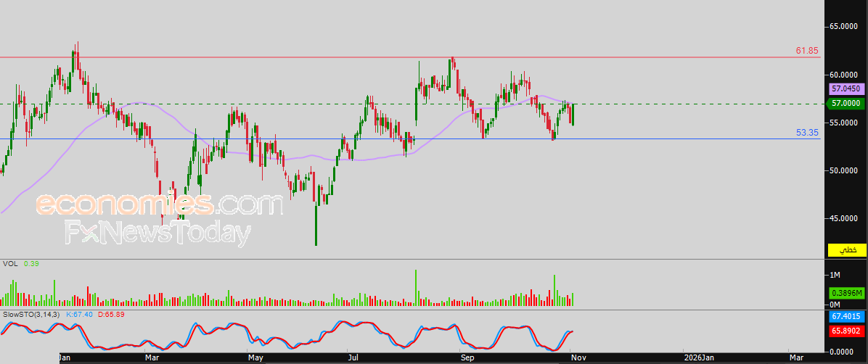Click the 0M volume axis label

tap(834, 305)
